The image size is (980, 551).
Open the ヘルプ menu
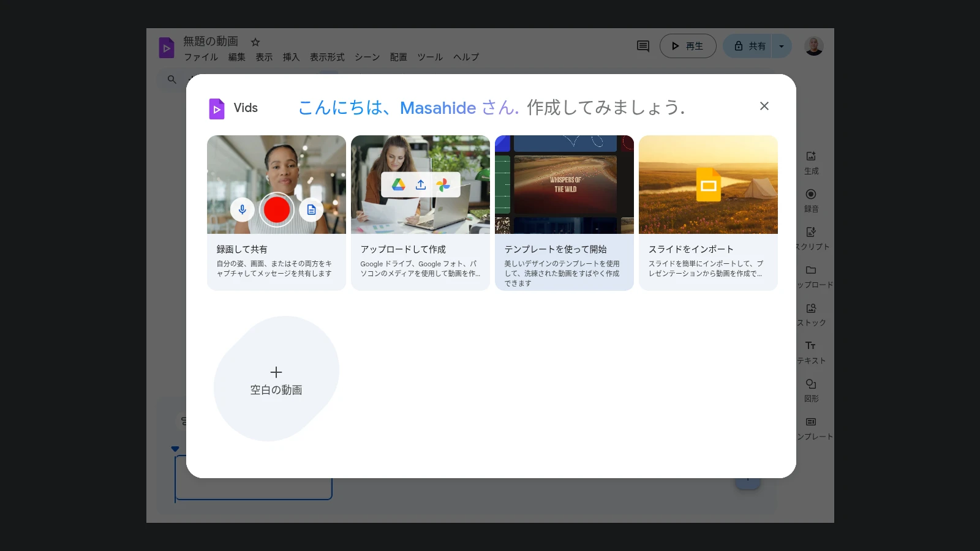tap(466, 57)
